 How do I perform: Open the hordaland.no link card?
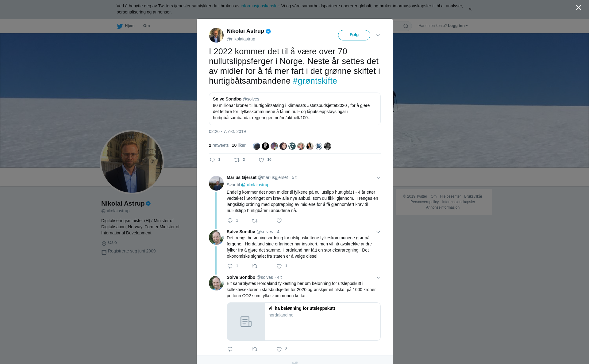click(x=304, y=322)
